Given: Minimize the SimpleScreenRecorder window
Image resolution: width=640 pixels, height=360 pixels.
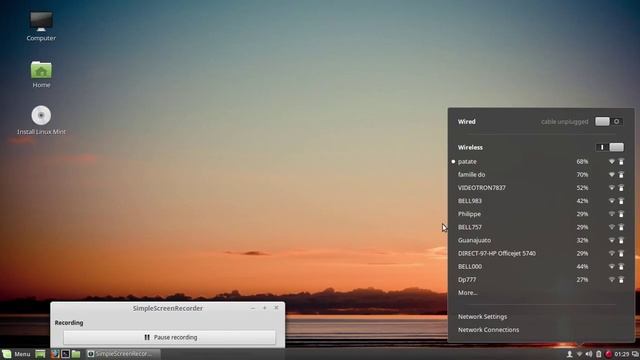Looking at the screenshot, I should point(253,308).
